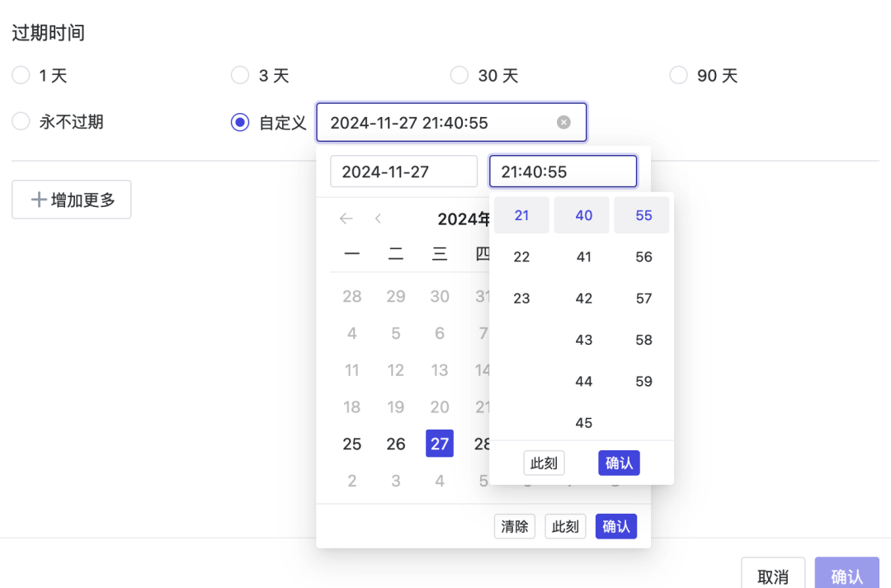Click the 增加更多 button
891x588 pixels.
click(x=72, y=200)
